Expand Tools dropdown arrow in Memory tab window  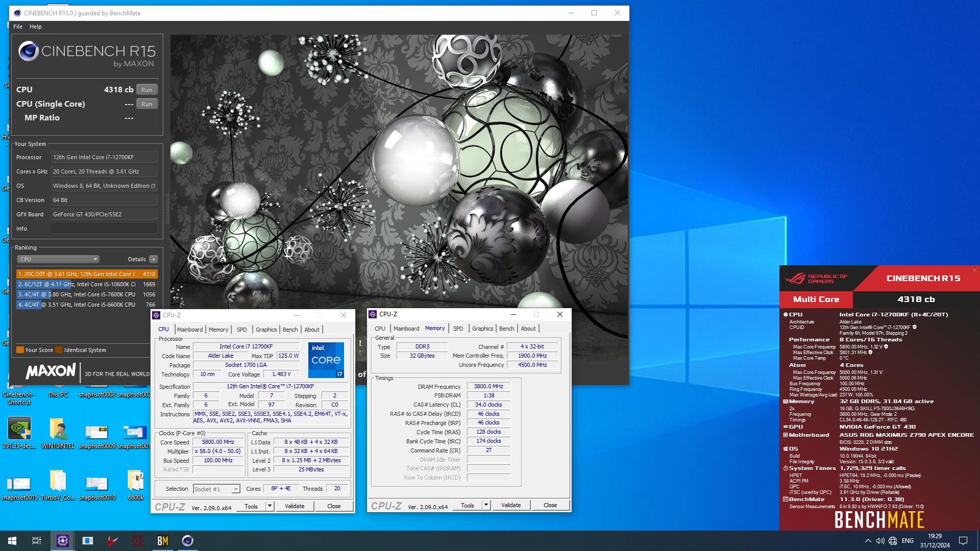click(486, 505)
